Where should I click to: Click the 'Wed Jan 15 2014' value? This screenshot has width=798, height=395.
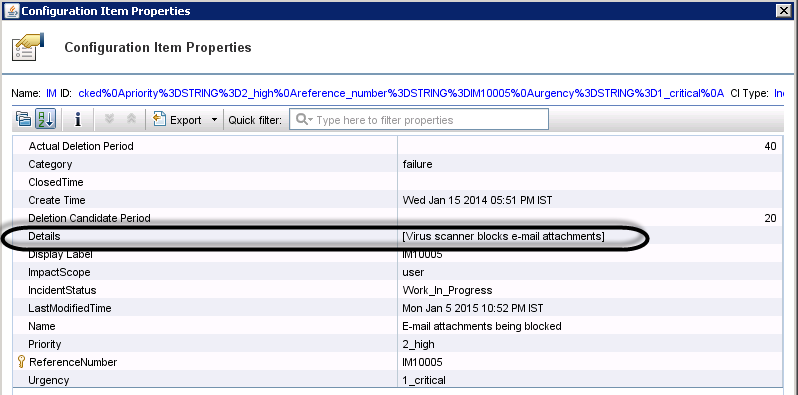(x=477, y=201)
